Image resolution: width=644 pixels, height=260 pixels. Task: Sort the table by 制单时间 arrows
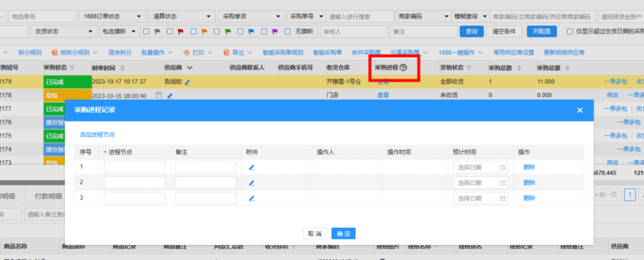(x=122, y=68)
